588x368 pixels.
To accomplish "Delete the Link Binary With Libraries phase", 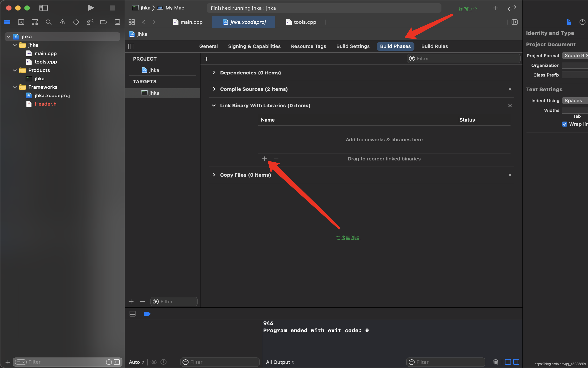I will (510, 105).
